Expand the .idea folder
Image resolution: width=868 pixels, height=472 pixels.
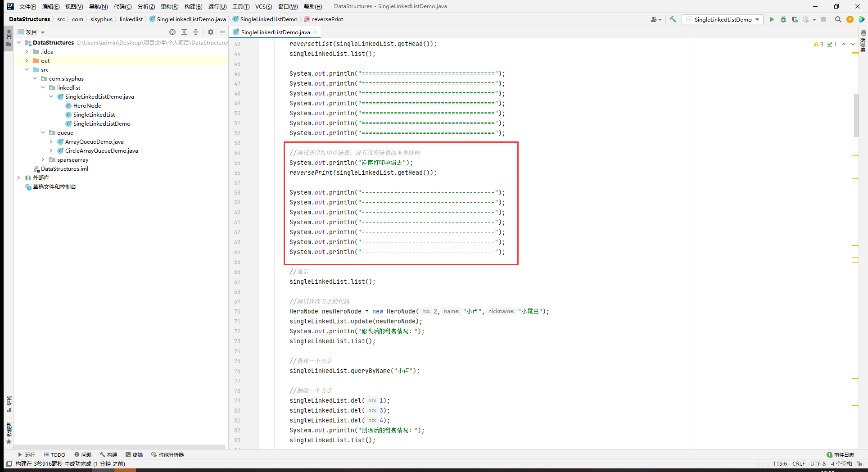point(27,51)
